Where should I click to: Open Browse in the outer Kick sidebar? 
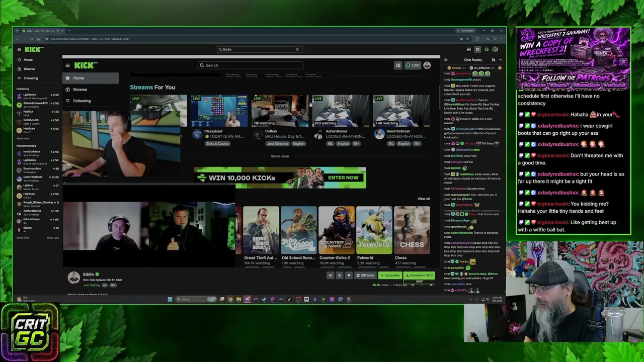(29, 69)
